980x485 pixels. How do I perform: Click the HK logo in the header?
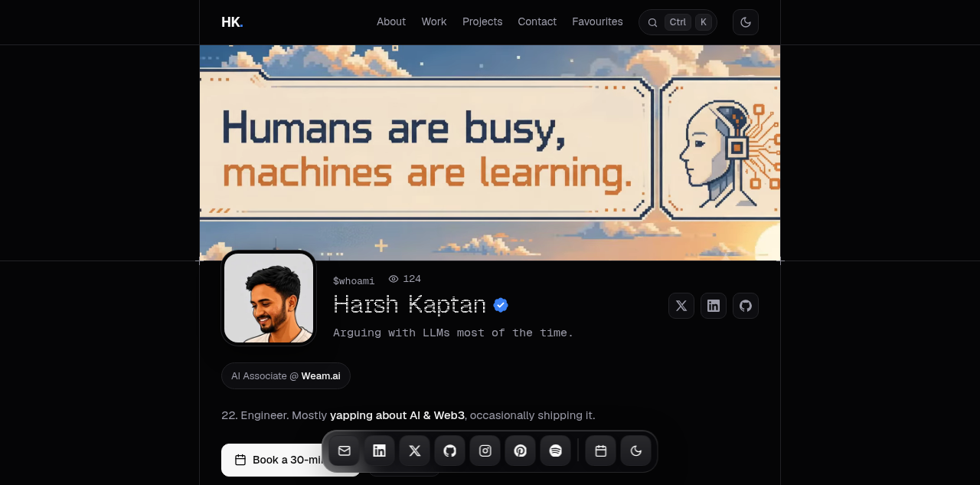coord(232,22)
